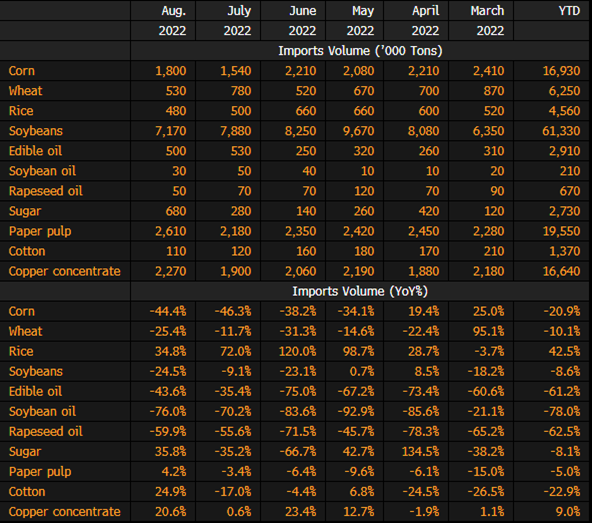Click Wheat March YoY value 95.1%
Viewport: 593px width, 524px height.
[x=489, y=331]
